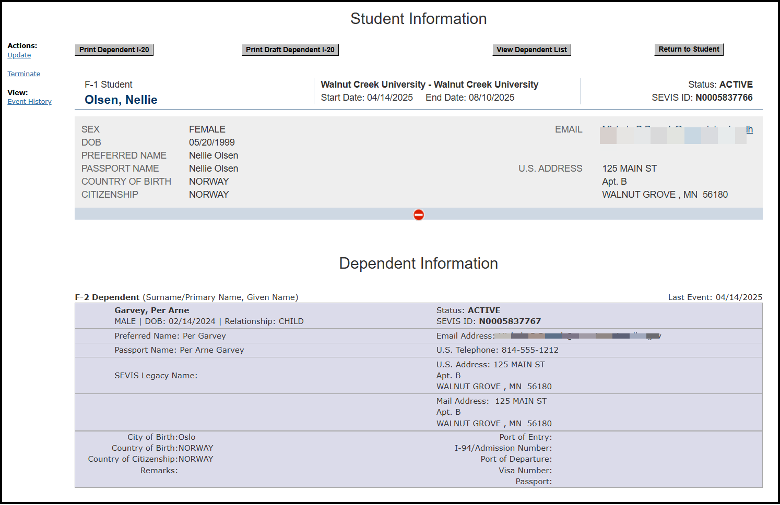
Task: Click the Print Dependent I-20 button
Action: coord(114,50)
